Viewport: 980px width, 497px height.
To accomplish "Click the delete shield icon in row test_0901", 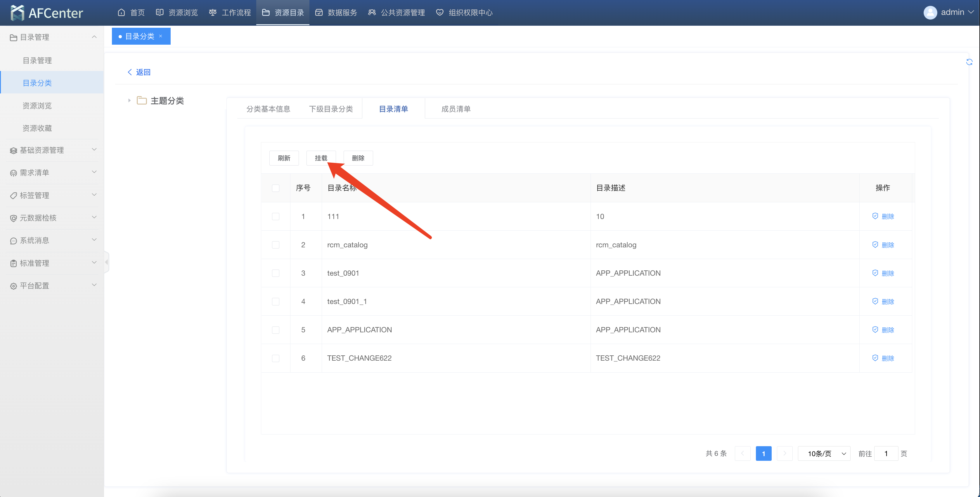I will tap(875, 273).
